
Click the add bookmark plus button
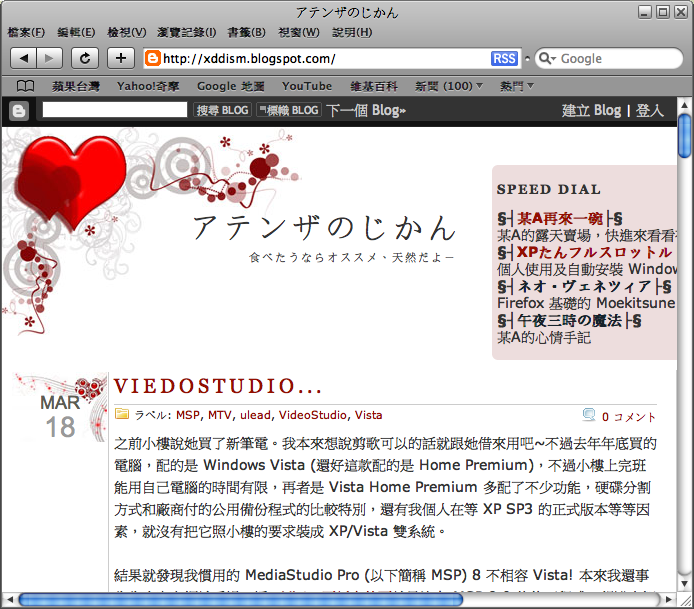click(121, 58)
